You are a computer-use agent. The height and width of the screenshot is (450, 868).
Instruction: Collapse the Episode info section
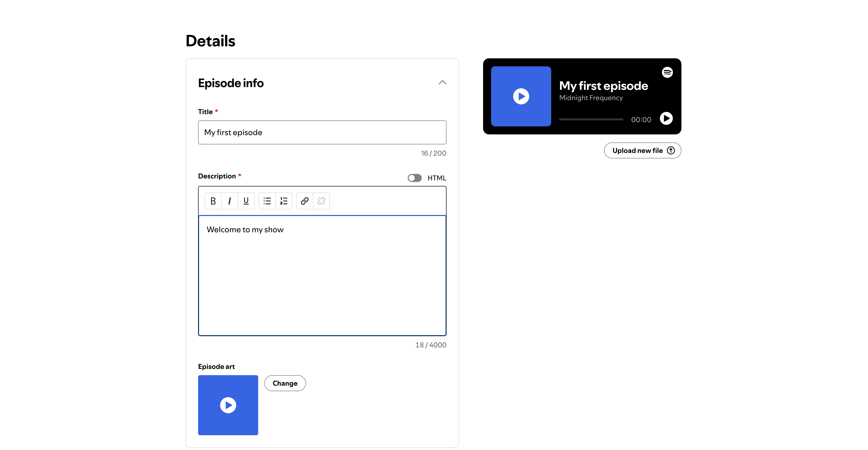pyautogui.click(x=442, y=83)
